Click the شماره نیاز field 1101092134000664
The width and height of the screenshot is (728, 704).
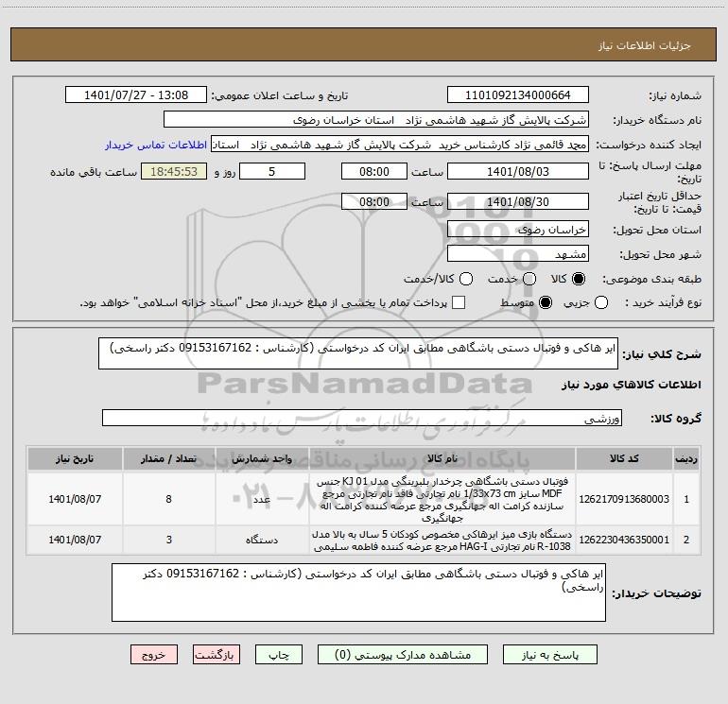click(518, 94)
